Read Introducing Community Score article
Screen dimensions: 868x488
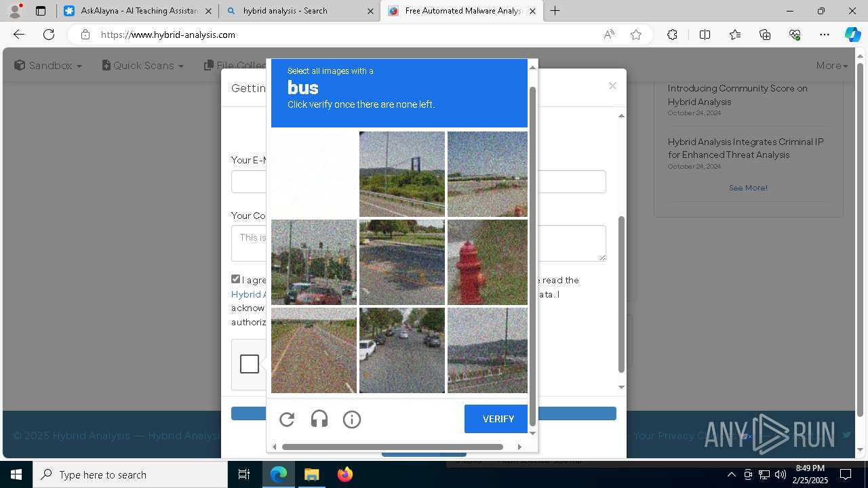point(737,95)
